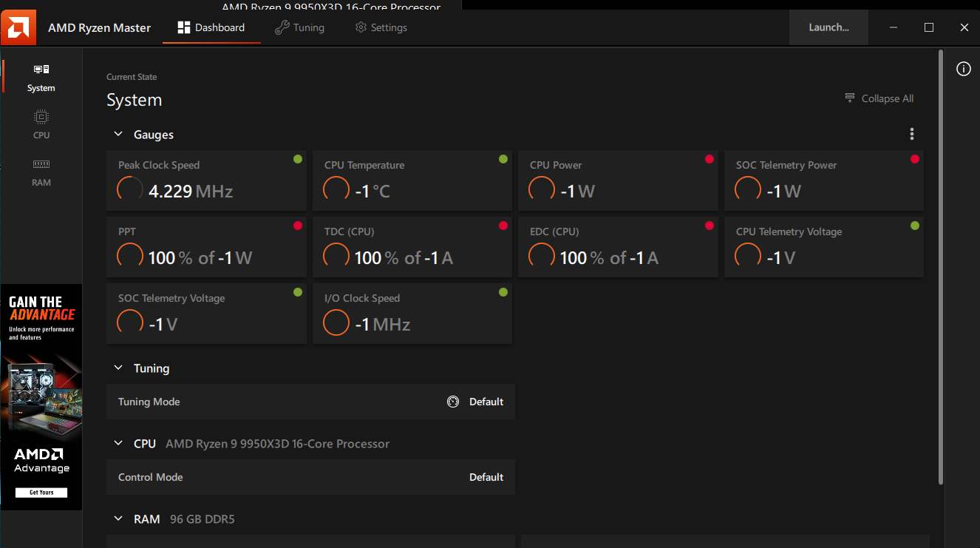Click the CPU Temperature gauge ring
The height and width of the screenshot is (548, 980).
click(336, 190)
